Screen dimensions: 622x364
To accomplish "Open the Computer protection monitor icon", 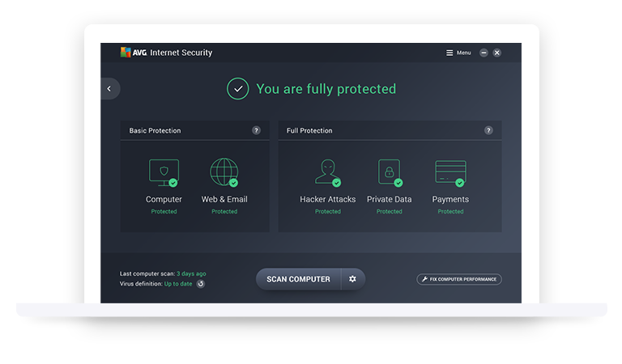I will 164,172.
